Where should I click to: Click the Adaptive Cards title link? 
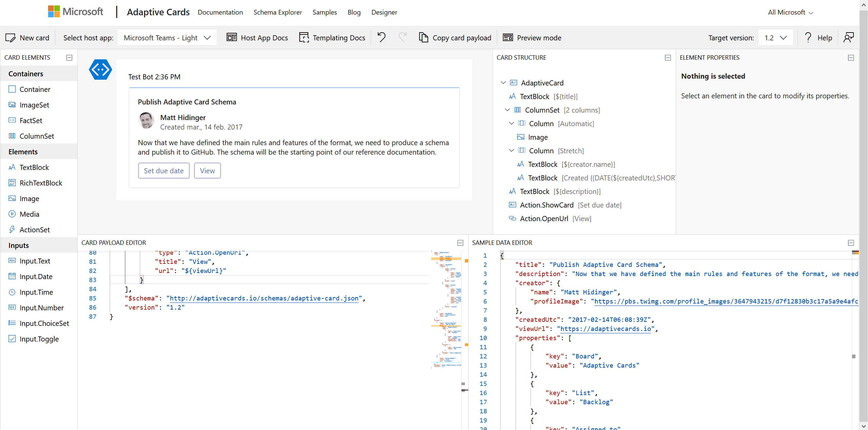158,12
